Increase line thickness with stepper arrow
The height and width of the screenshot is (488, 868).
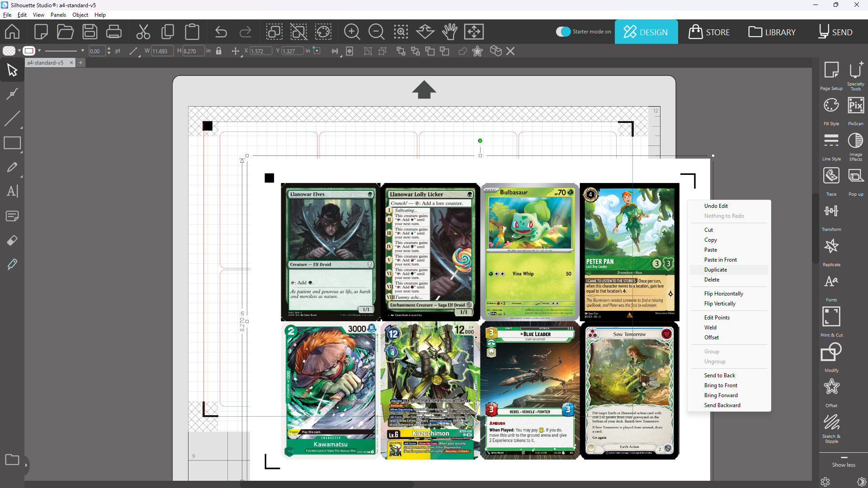click(x=109, y=49)
